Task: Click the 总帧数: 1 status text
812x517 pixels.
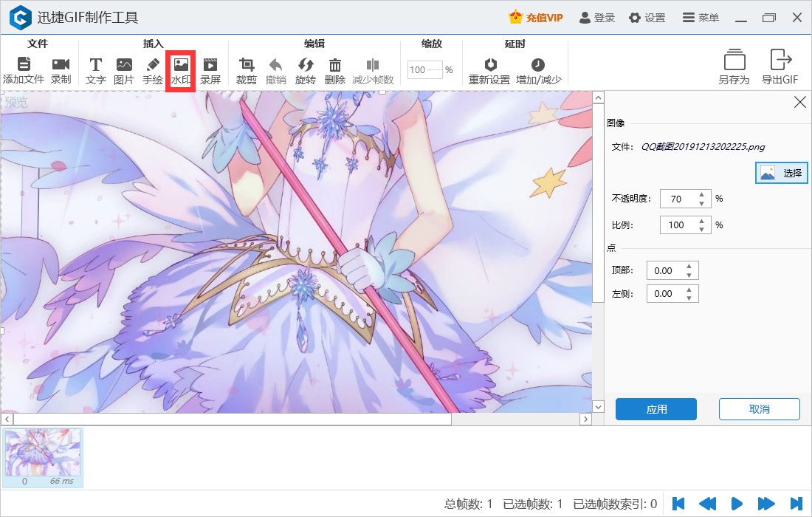Action: (468, 504)
